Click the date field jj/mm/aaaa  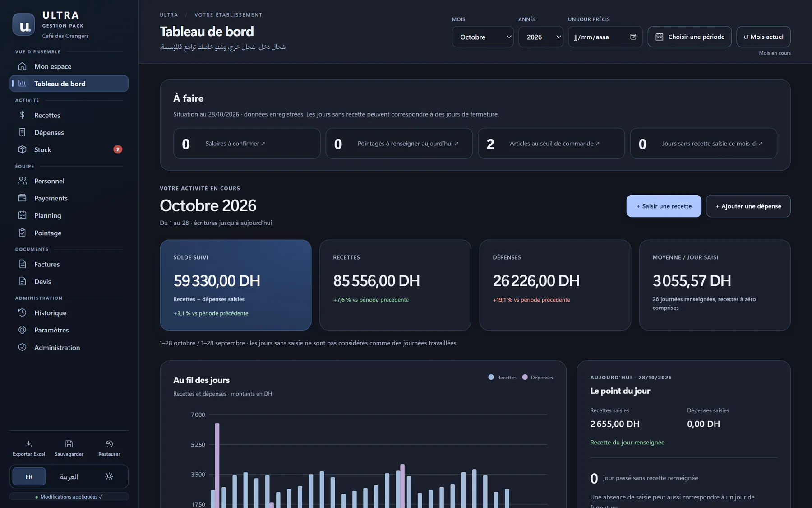[605, 37]
